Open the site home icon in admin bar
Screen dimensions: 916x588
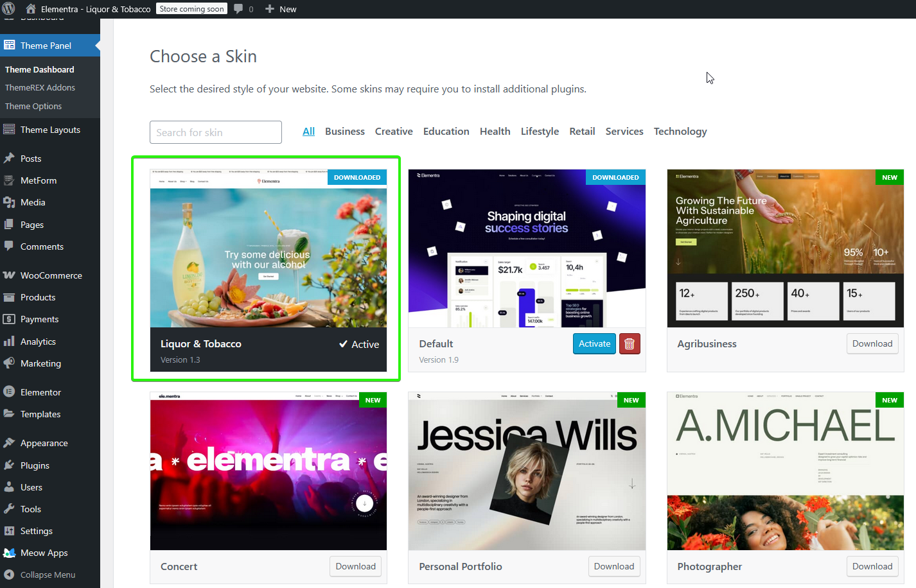[31, 9]
